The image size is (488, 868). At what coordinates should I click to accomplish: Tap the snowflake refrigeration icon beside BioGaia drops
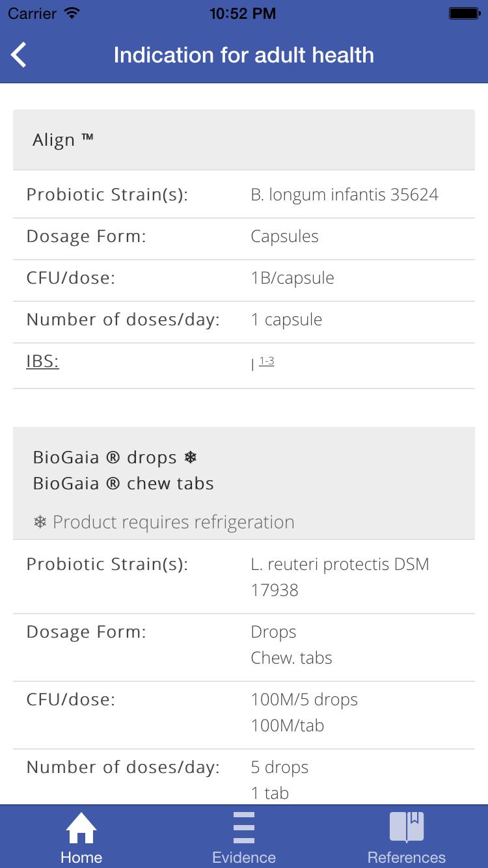[x=189, y=457]
